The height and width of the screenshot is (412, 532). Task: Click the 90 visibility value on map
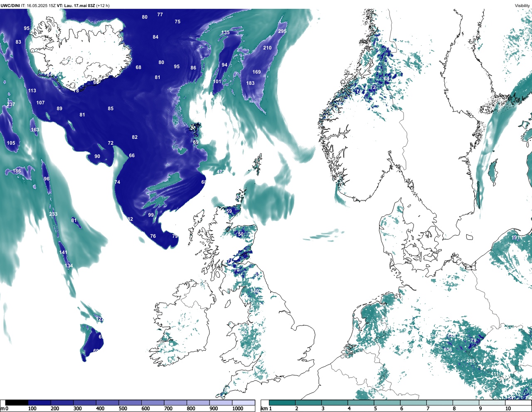97,156
